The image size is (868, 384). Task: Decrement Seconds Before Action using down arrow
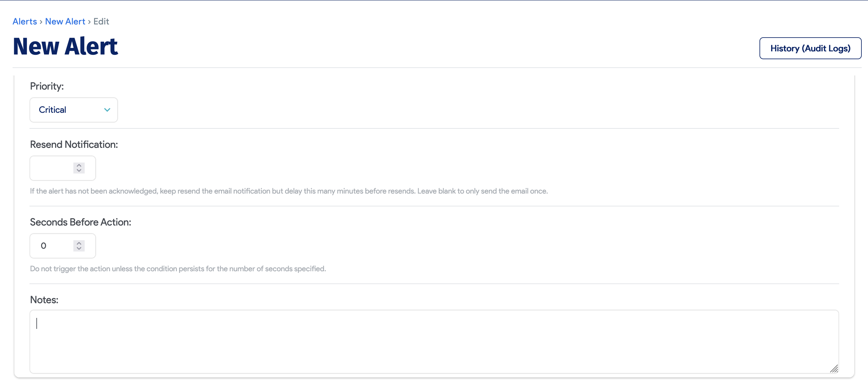click(79, 248)
